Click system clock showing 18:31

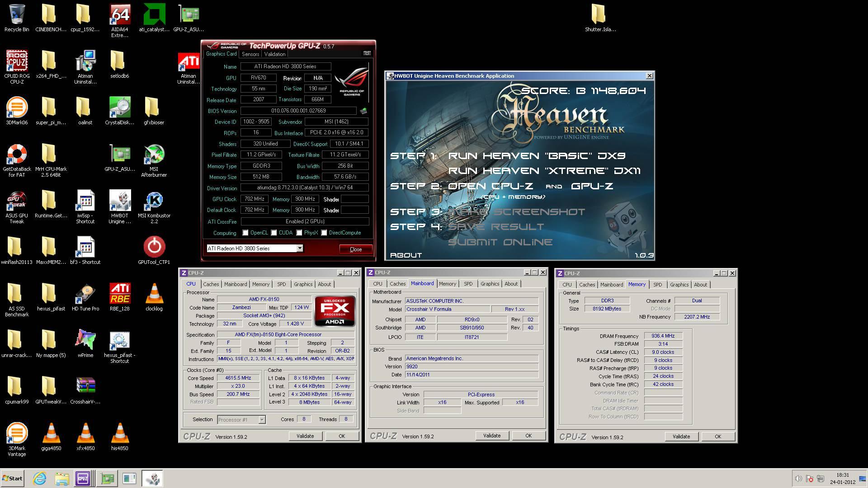pyautogui.click(x=843, y=475)
